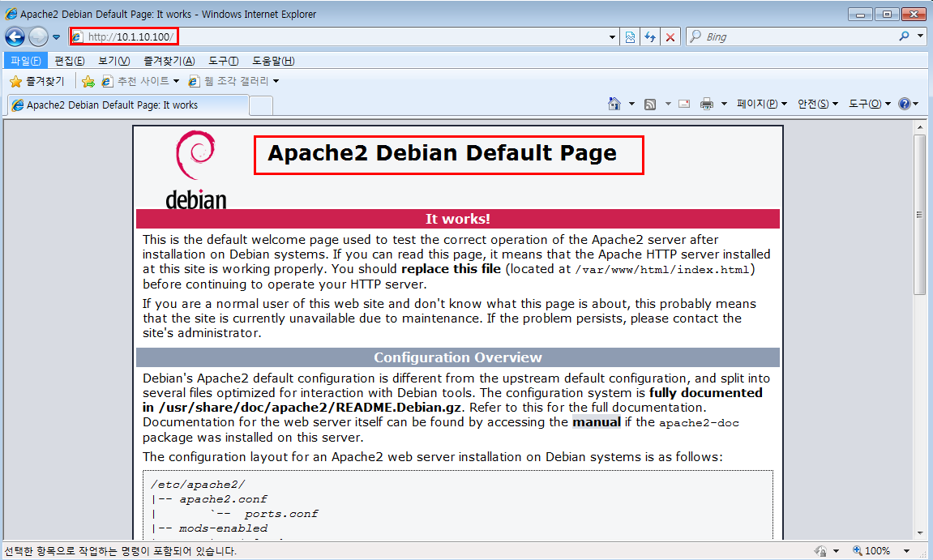Expand the address bar autocomplete dropdown
The height and width of the screenshot is (560, 933).
click(x=612, y=37)
